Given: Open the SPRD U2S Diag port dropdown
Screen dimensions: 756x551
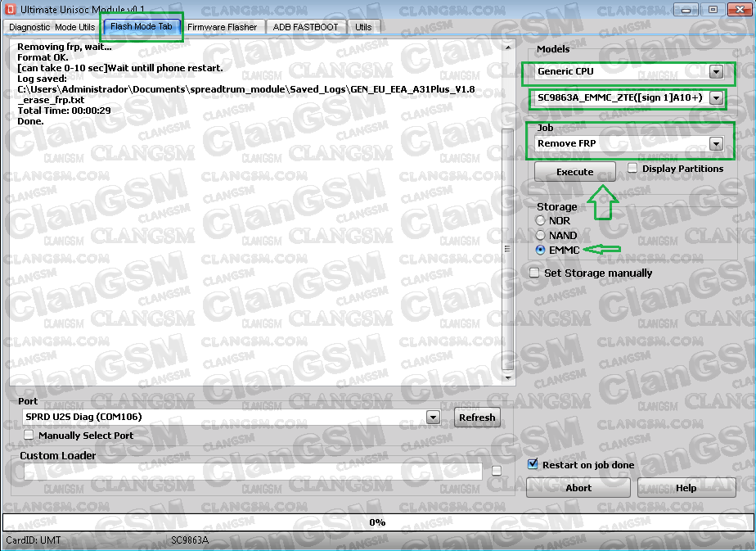Looking at the screenshot, I should 433,417.
